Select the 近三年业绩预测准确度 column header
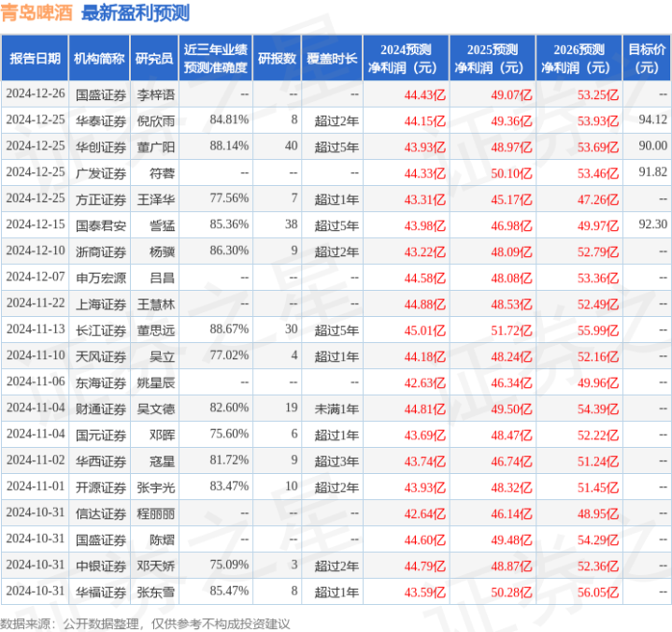This screenshot has width=672, height=632. [216, 58]
